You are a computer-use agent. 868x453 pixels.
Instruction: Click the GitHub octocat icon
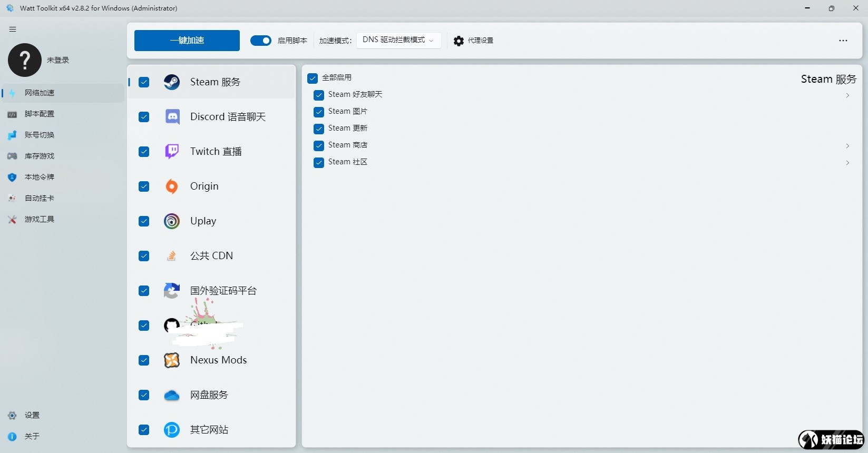(171, 325)
